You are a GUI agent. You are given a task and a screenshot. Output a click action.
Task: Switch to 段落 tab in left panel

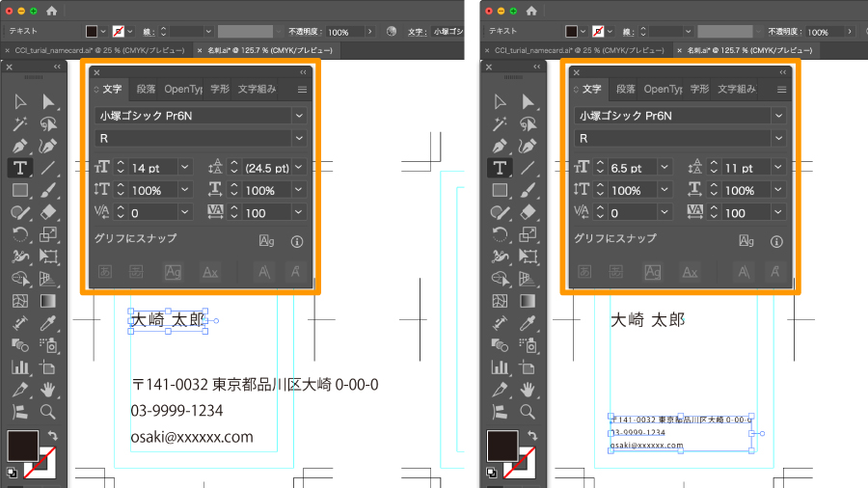(x=147, y=89)
